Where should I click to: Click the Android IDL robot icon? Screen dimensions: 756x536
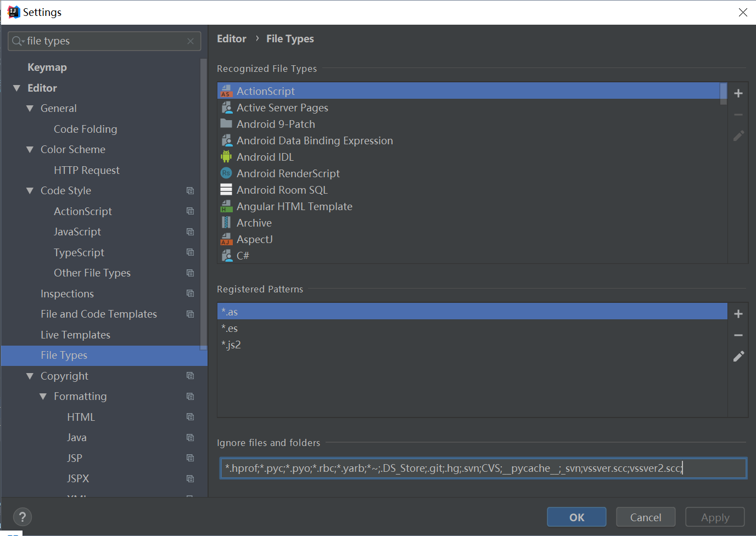[226, 157]
